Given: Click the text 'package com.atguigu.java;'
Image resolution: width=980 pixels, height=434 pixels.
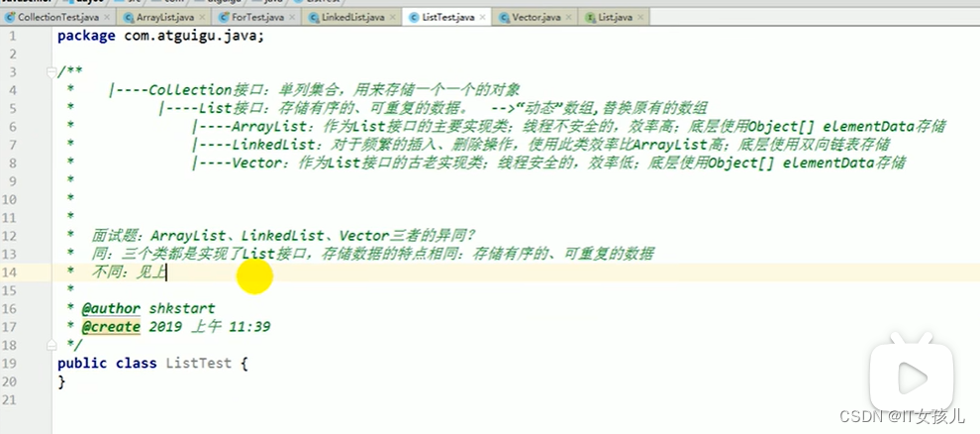Looking at the screenshot, I should [x=161, y=36].
